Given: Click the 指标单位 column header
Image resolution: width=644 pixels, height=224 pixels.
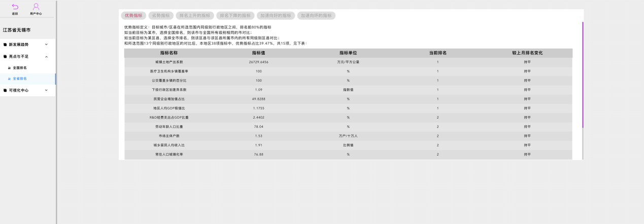Looking at the screenshot, I should [x=348, y=53].
